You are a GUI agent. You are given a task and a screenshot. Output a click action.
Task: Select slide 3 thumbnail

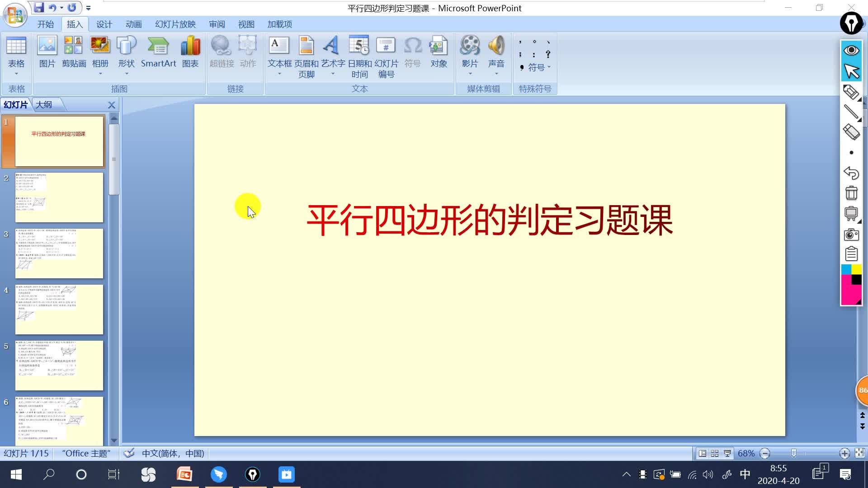[59, 253]
